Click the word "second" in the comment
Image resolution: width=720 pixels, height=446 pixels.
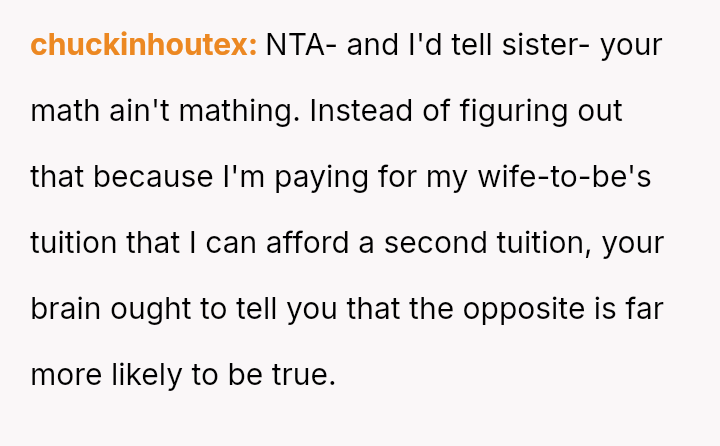point(432,243)
